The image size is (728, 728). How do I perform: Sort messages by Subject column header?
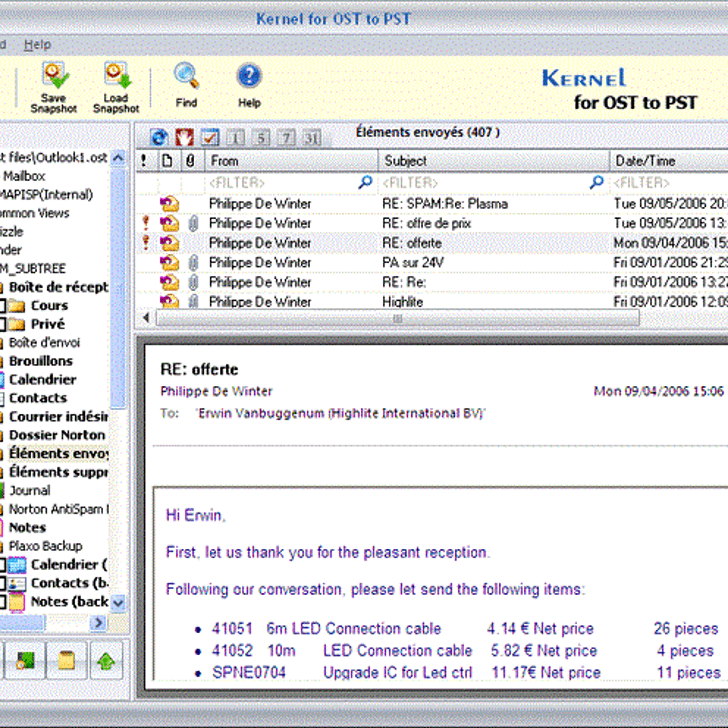click(x=494, y=161)
